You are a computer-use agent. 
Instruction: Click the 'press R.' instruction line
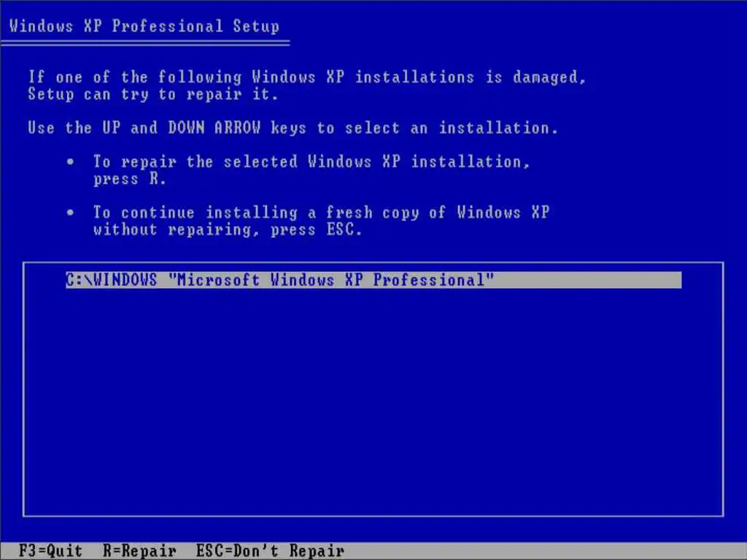(x=130, y=179)
